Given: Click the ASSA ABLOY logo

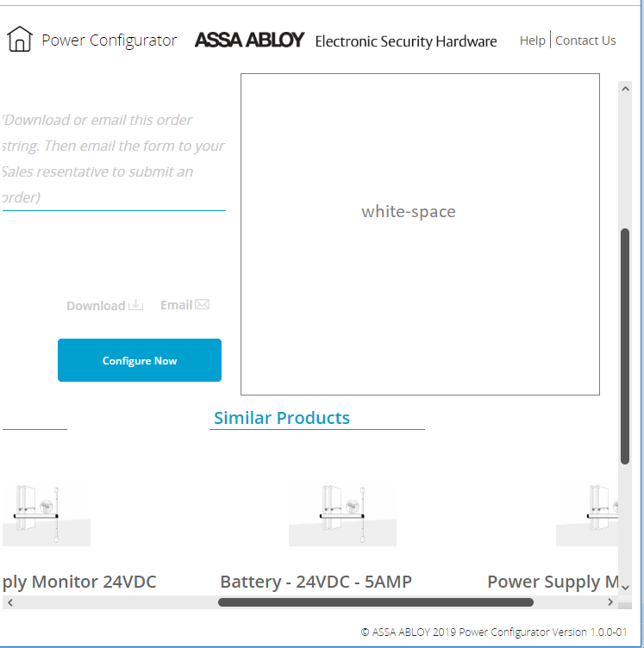Looking at the screenshot, I should tap(249, 40).
